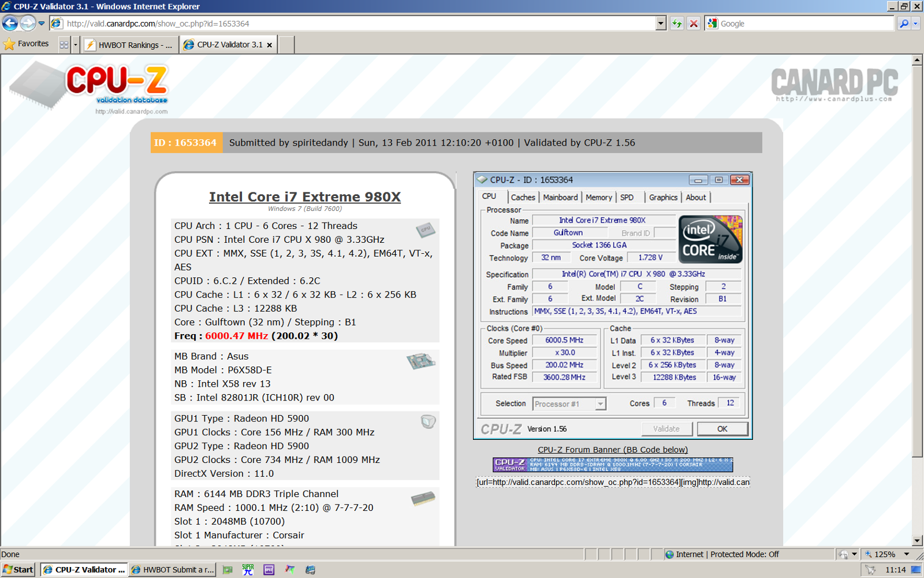Image resolution: width=924 pixels, height=578 pixels.
Task: Click the Intel Core i7 inside badge
Action: 710,239
